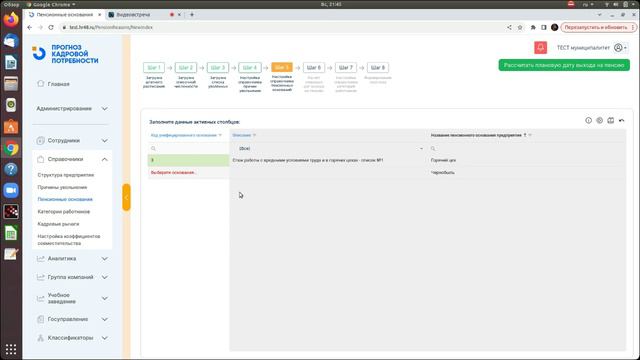Click the Аналитика chart icon
This screenshot has width=640, height=360.
[40, 258]
